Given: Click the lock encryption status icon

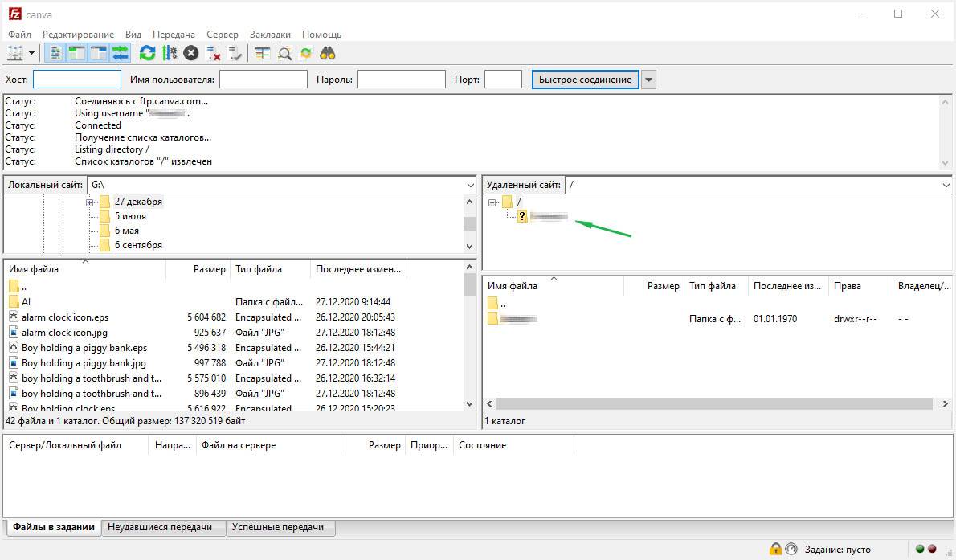Looking at the screenshot, I should [x=775, y=550].
